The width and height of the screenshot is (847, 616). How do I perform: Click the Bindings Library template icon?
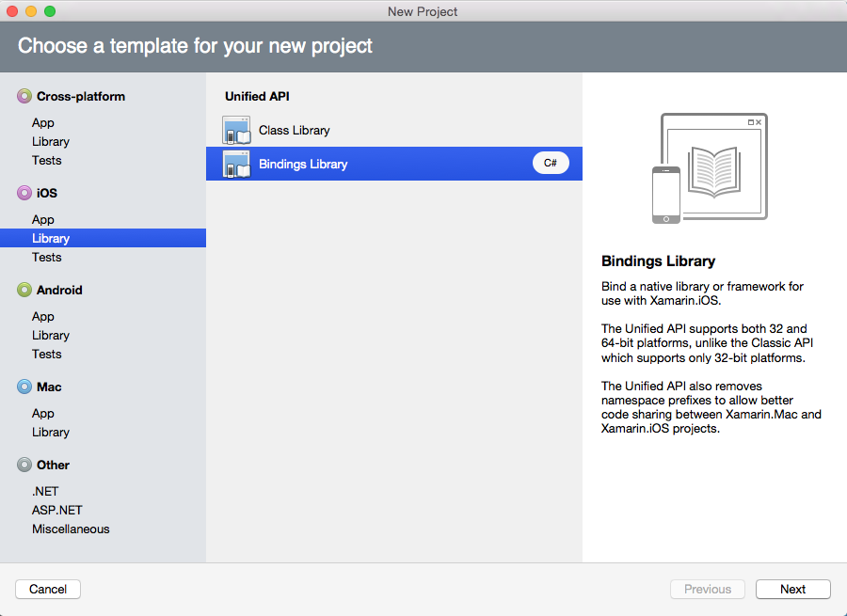236,165
